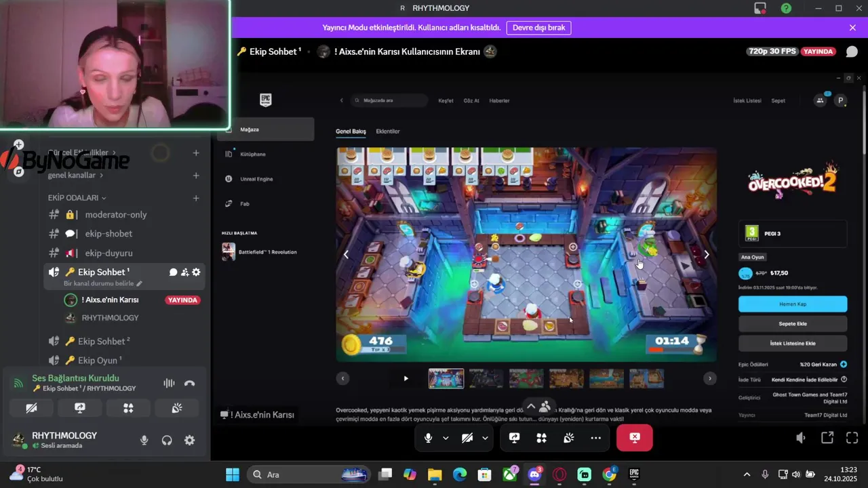Expand genel kanallar category
The image size is (868, 488).
click(x=75, y=175)
